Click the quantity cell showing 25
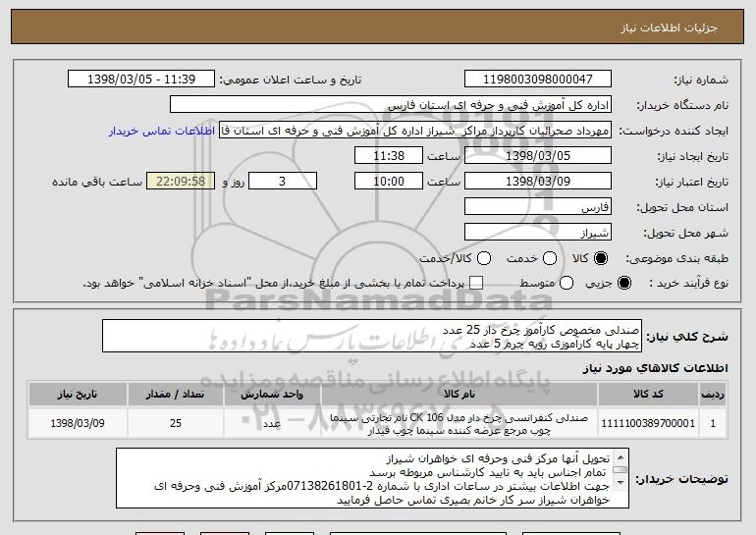The width and height of the screenshot is (756, 535). pos(176,423)
